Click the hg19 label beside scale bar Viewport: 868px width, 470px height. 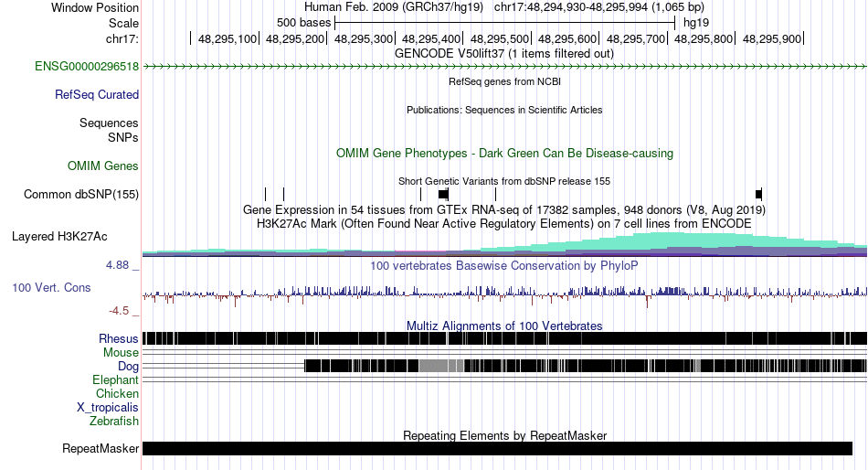pos(696,23)
